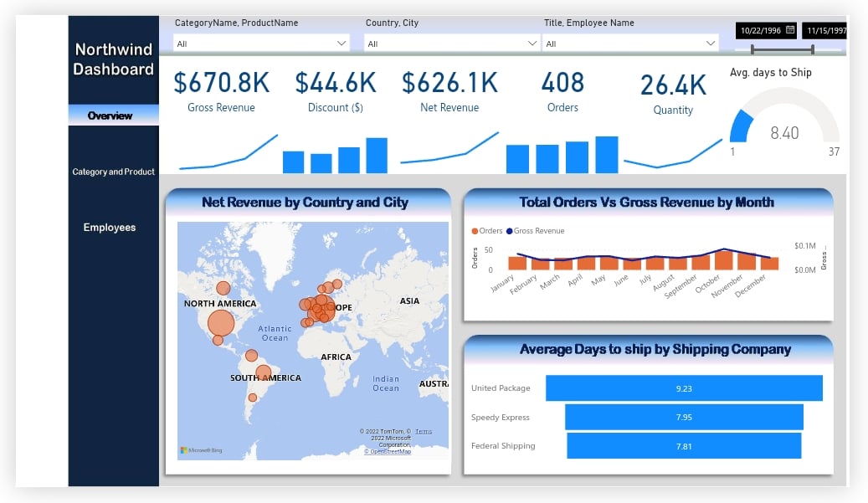Click the South America revenue bubble
This screenshot has height=503, width=868.
(x=263, y=373)
